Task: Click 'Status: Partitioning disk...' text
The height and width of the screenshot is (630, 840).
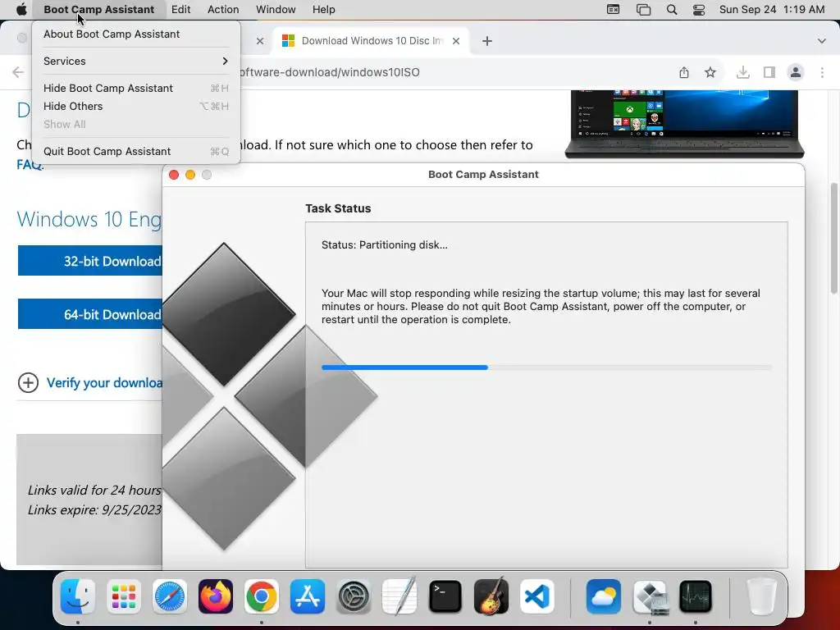Action: pyautogui.click(x=384, y=244)
